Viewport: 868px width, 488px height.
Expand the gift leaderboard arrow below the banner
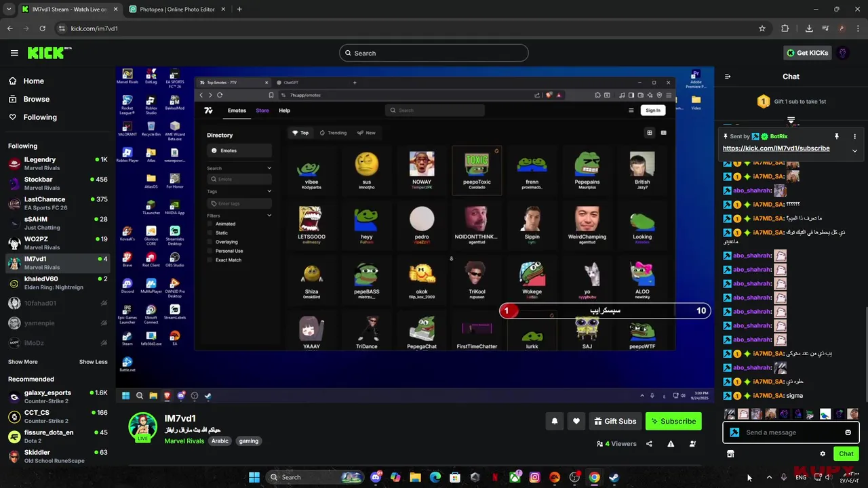(791, 121)
